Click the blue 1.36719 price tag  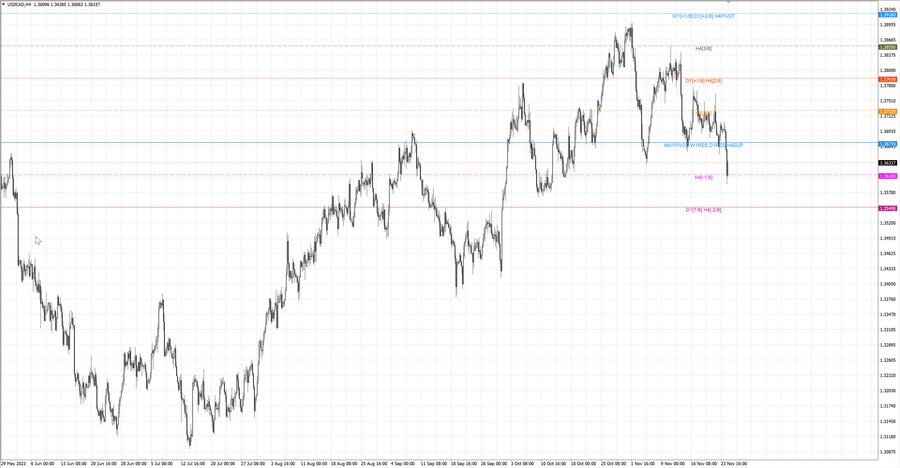888,144
